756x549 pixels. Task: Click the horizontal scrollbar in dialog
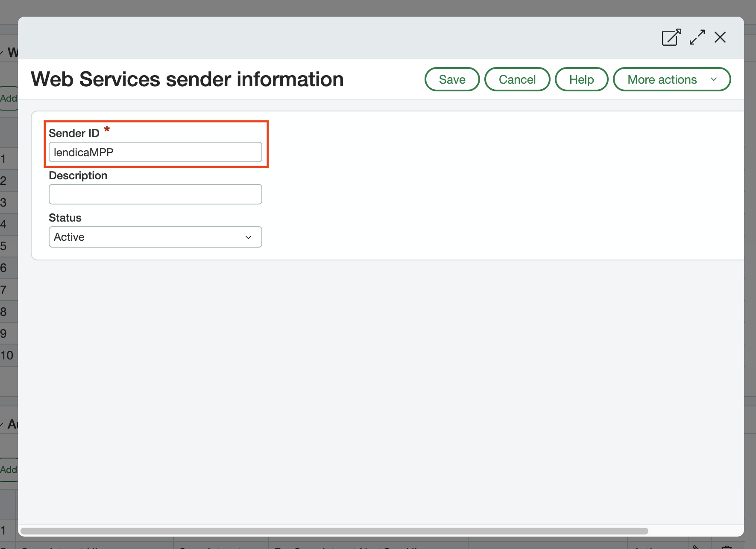(x=334, y=531)
